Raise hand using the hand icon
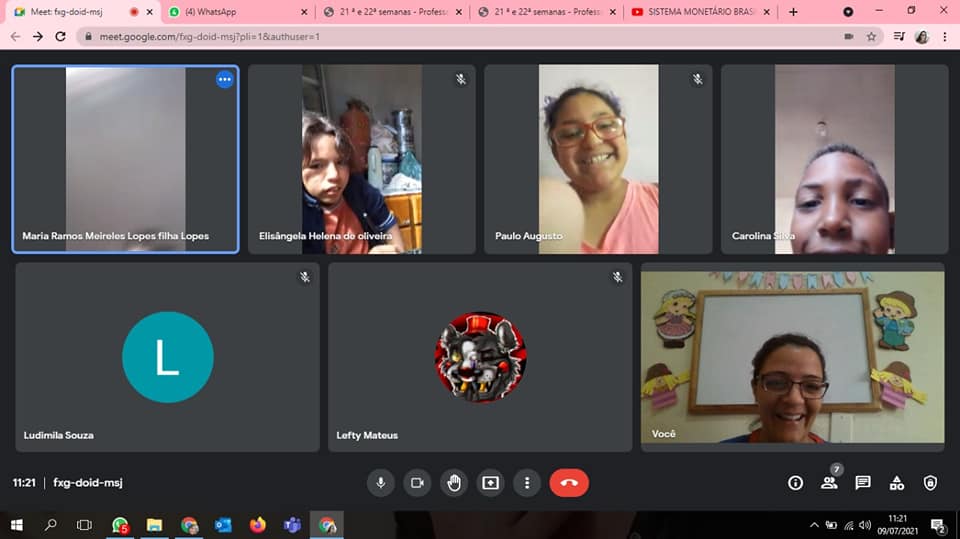Image resolution: width=960 pixels, height=539 pixels. click(454, 483)
